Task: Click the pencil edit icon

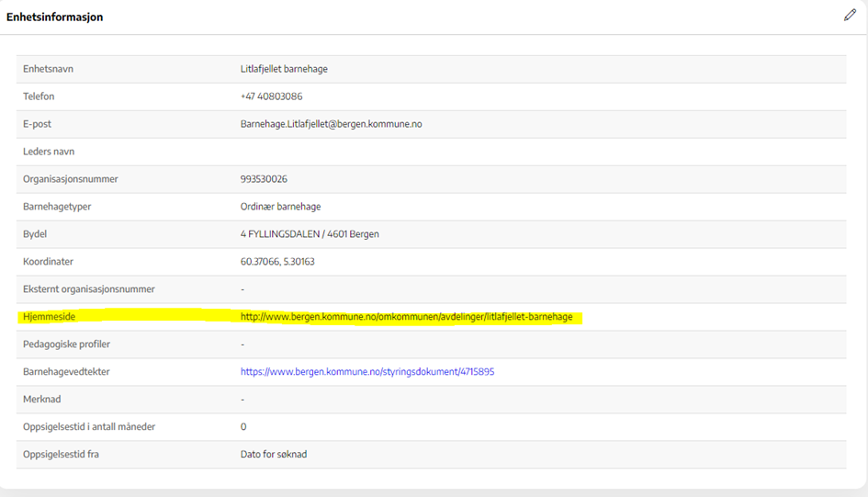Action: pos(850,16)
